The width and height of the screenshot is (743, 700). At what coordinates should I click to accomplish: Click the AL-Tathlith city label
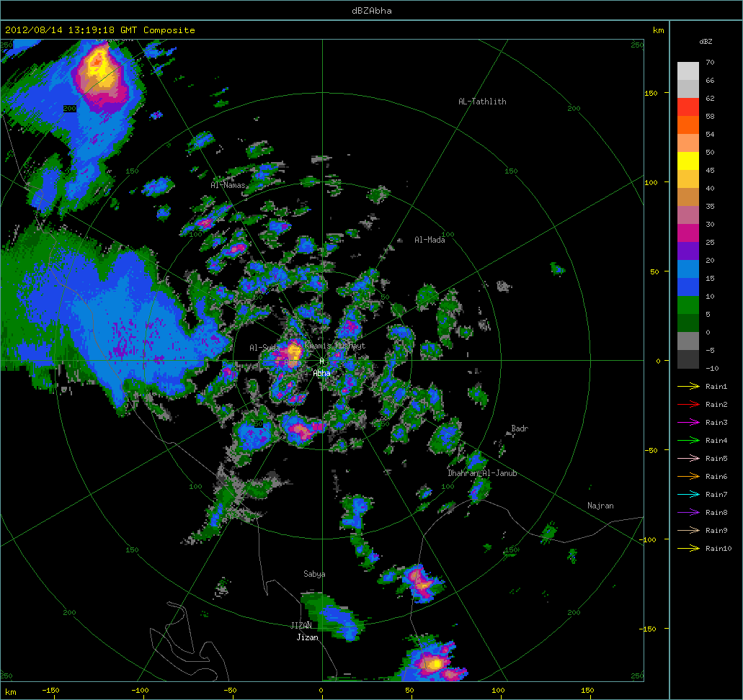(482, 102)
